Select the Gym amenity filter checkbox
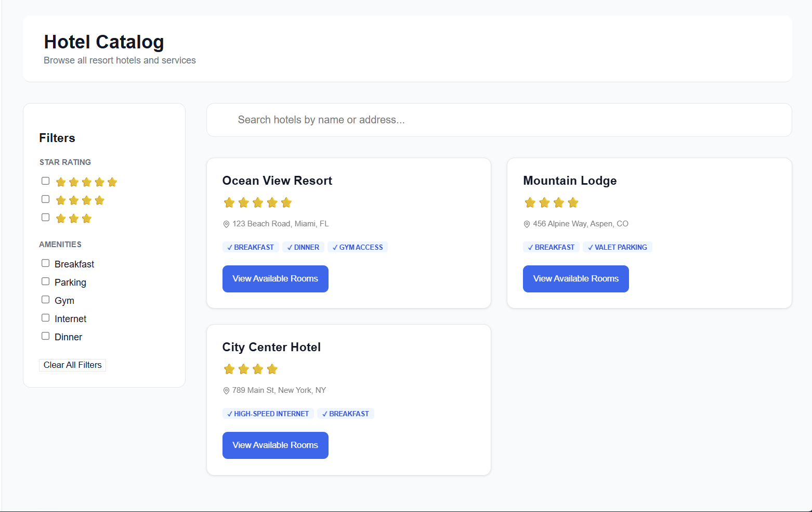Screen dimensions: 812x512 [46, 300]
